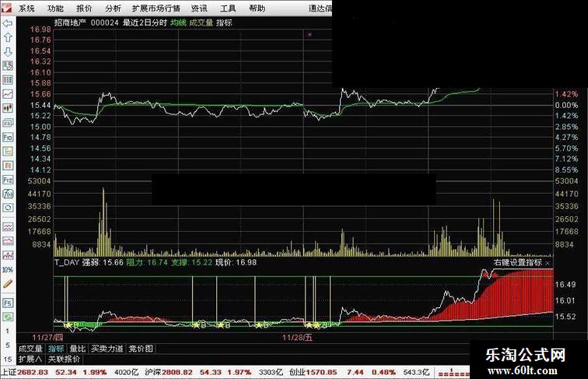Switch to the 成交量 bottom tab
Image resolution: width=588 pixels, height=379 pixels.
(30, 349)
